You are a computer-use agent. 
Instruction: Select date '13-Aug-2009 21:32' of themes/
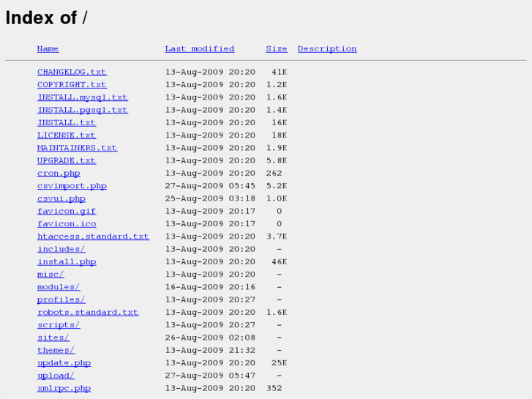pos(210,351)
